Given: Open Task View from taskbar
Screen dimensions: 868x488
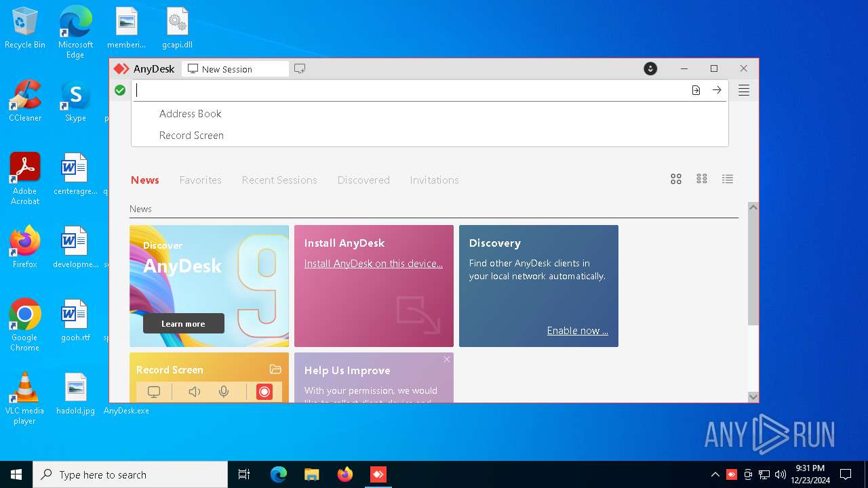Looking at the screenshot, I should click(244, 474).
